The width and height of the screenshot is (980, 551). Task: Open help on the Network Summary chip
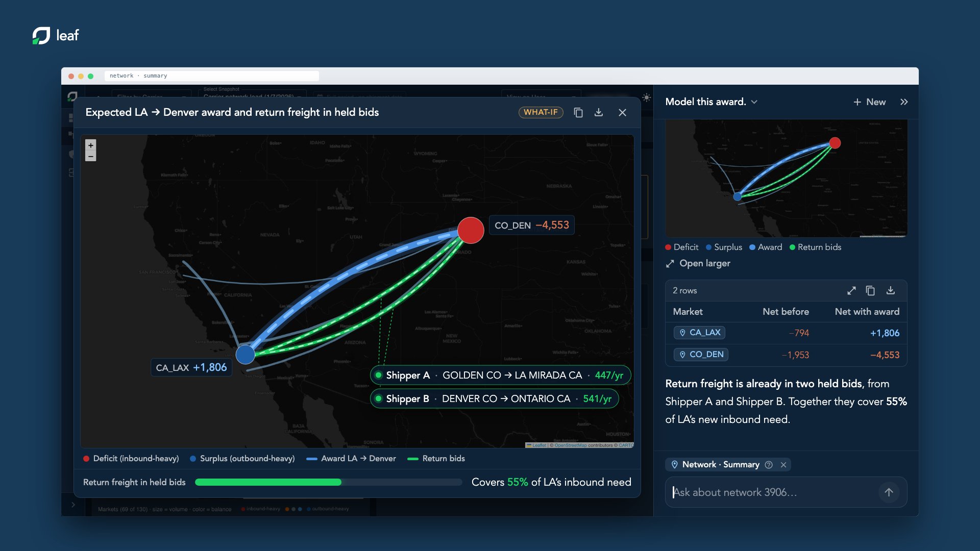point(769,465)
